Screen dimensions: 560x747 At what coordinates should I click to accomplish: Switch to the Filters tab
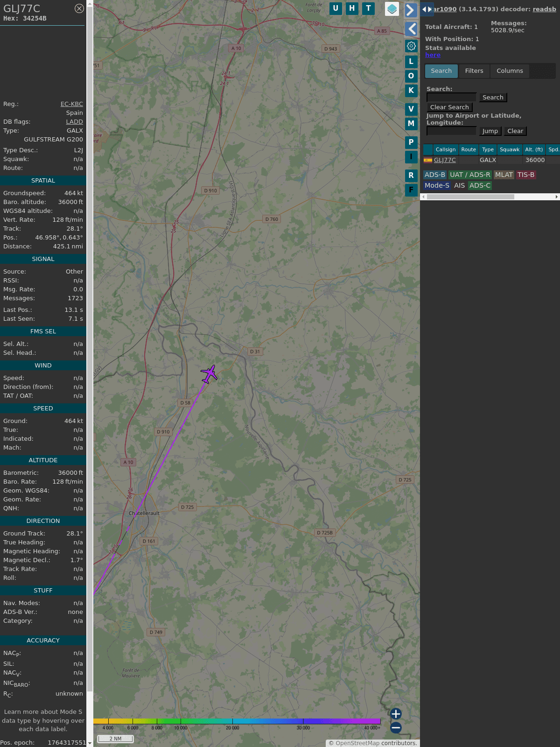pyautogui.click(x=474, y=71)
